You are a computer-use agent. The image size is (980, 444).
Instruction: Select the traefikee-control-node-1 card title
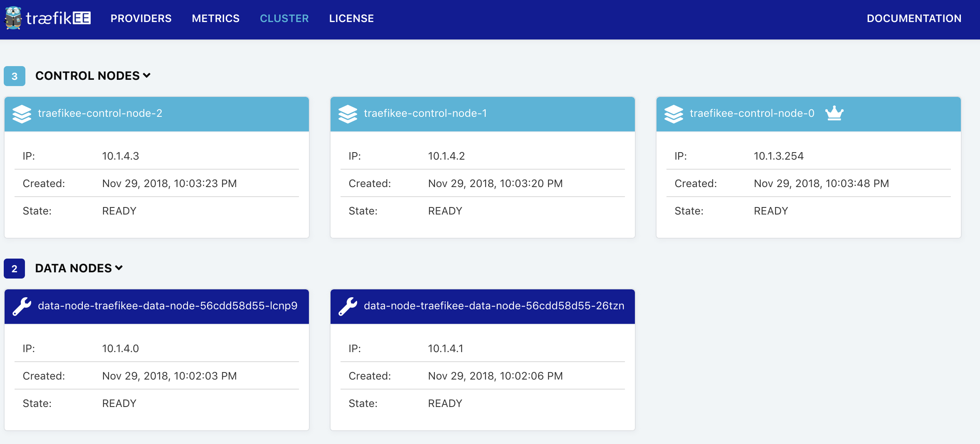tap(425, 113)
